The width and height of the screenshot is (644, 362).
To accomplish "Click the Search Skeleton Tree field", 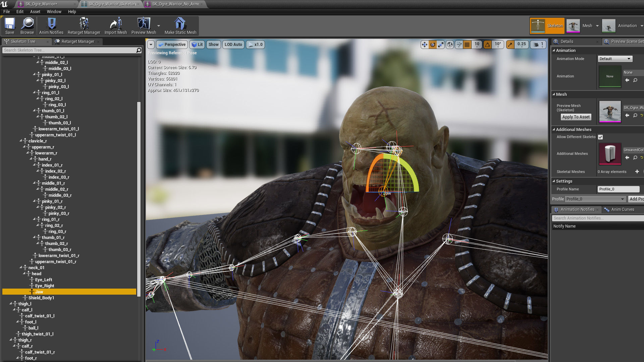I will point(69,50).
